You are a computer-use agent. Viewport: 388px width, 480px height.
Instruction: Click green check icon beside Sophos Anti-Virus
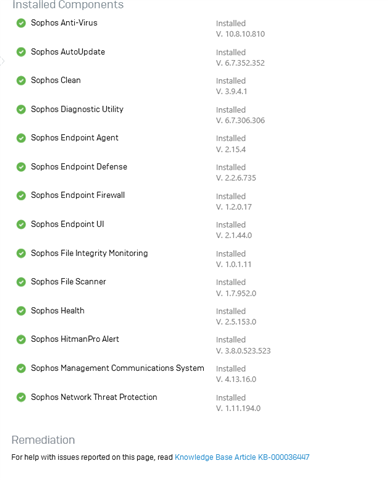(x=21, y=23)
